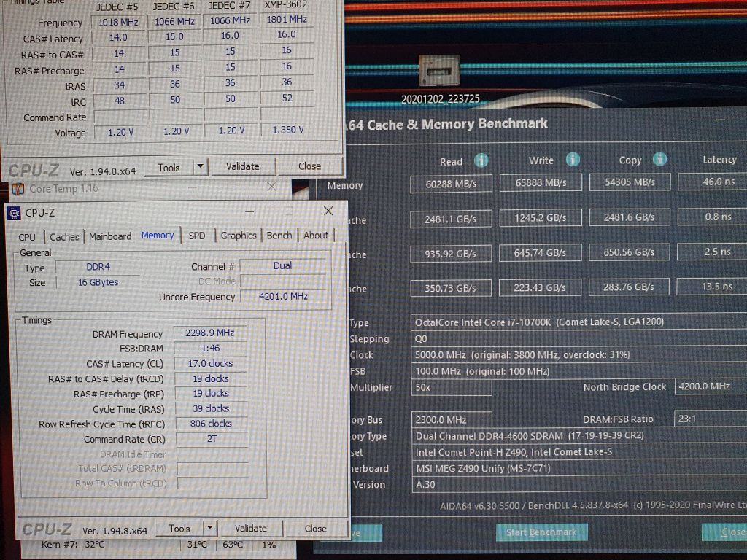Minimize the lower CPU-Z window
747x560 pixels.
249,211
